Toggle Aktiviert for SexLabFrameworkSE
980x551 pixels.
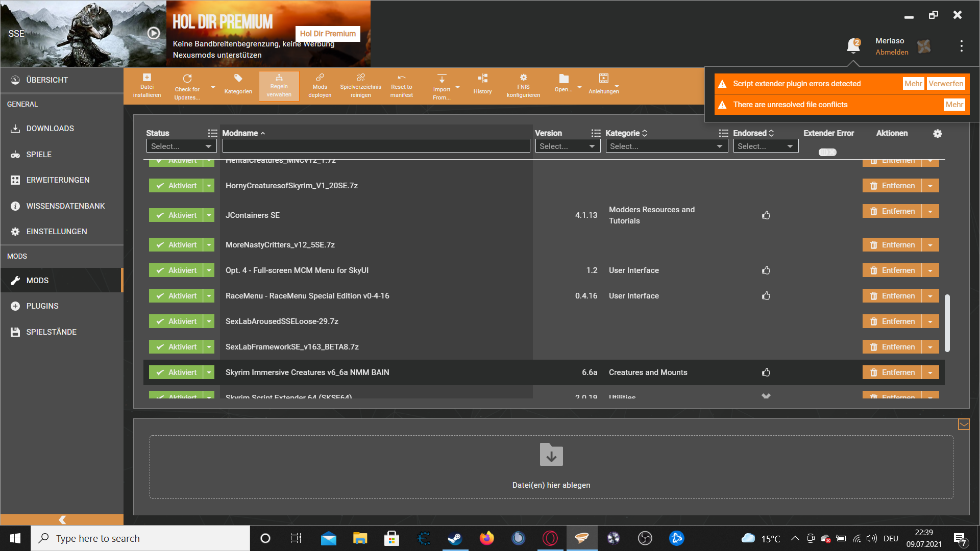click(176, 347)
